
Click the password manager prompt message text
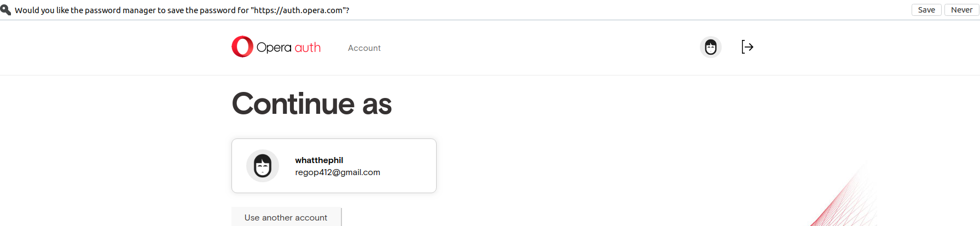pos(182,10)
